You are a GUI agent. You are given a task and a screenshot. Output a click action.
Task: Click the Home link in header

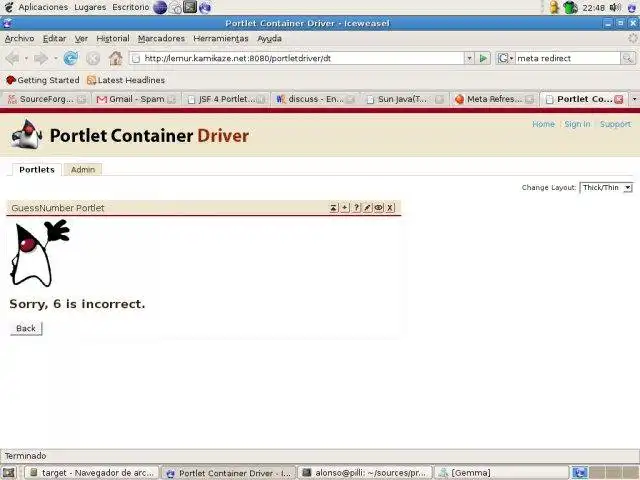[x=543, y=124]
